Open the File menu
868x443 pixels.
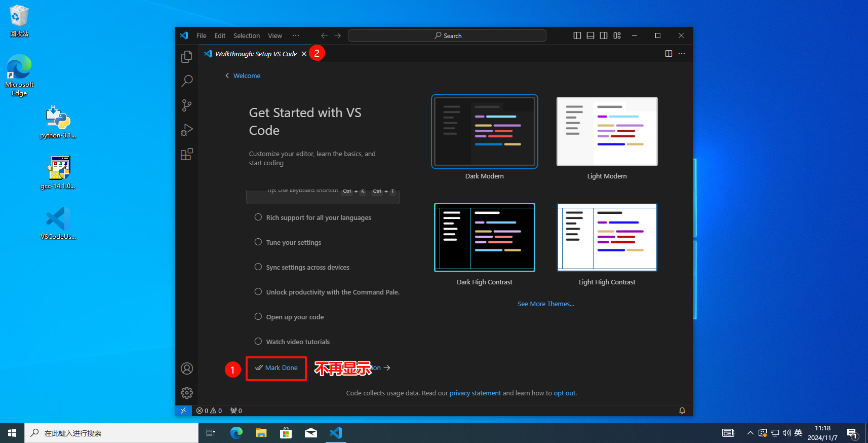click(x=201, y=35)
